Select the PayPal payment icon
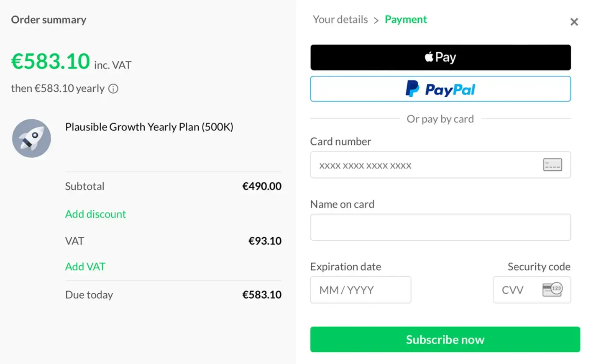The image size is (591, 364). pyautogui.click(x=440, y=89)
